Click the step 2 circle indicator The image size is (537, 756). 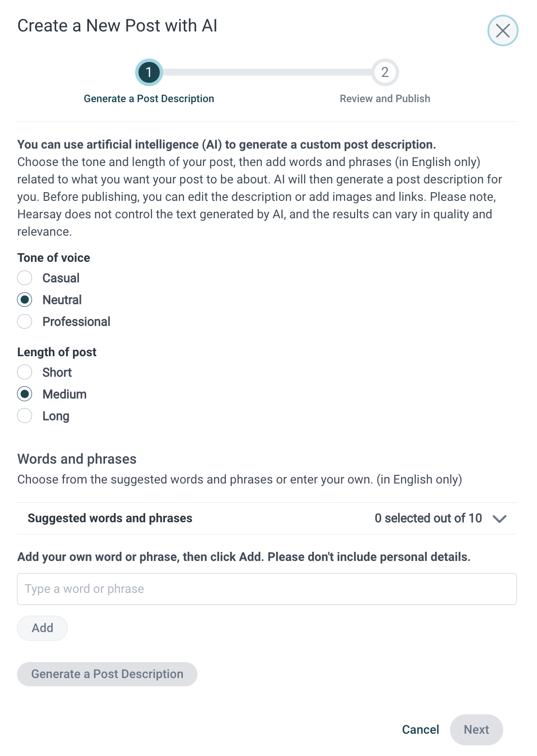point(385,72)
